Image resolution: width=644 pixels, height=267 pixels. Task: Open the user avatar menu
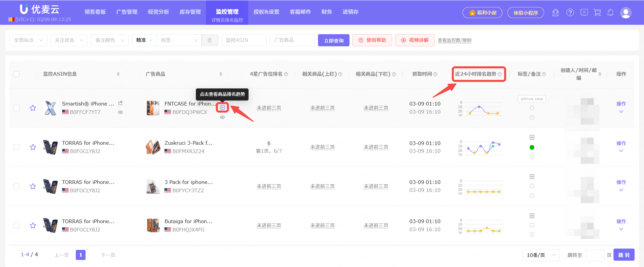pos(626,13)
